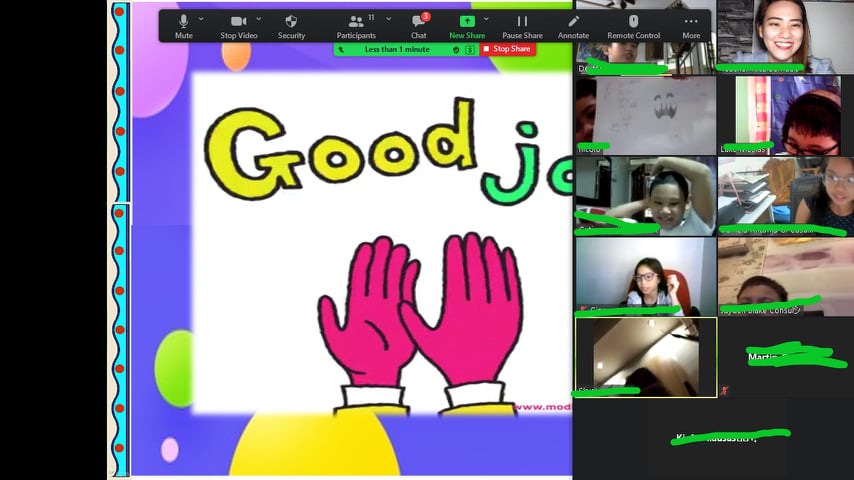854x480 pixels.
Task: Click the muted microphone icon on Martin's tile
Action: pyautogui.click(x=724, y=390)
